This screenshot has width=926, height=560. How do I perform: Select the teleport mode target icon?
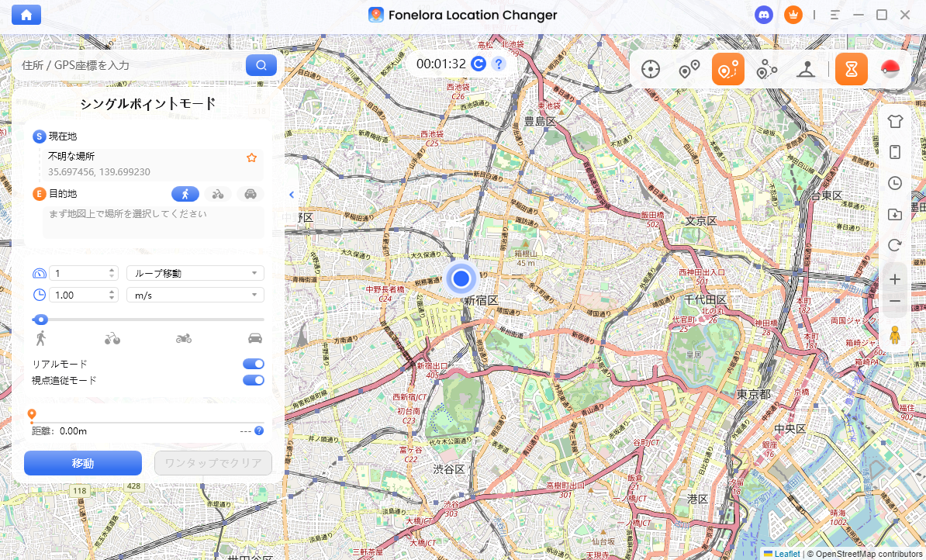pyautogui.click(x=651, y=70)
